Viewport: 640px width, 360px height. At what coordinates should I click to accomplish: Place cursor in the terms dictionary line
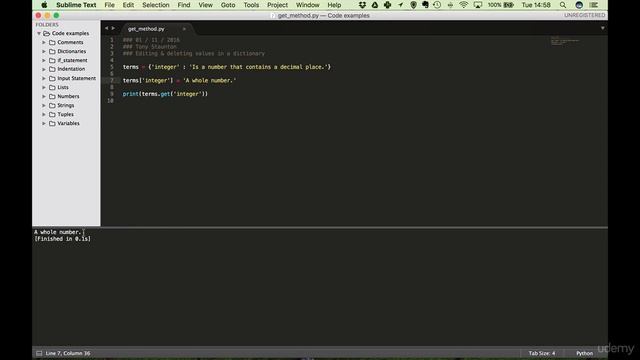pos(227,67)
